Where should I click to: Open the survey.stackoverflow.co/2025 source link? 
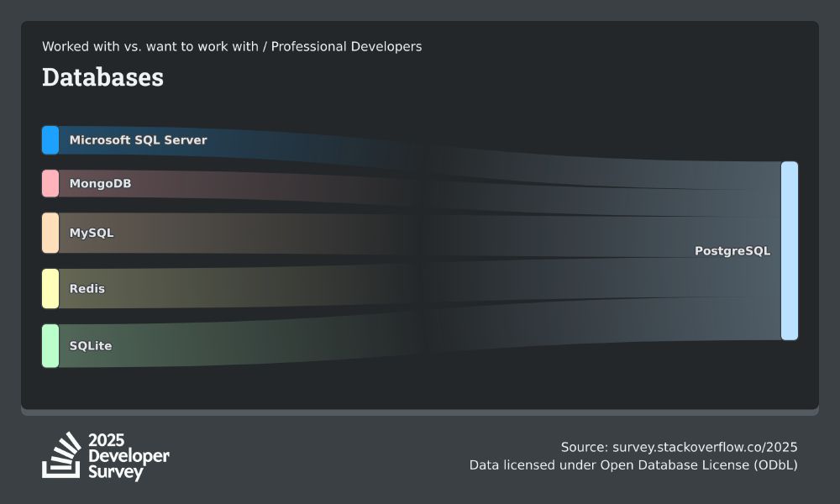pyautogui.click(x=705, y=447)
